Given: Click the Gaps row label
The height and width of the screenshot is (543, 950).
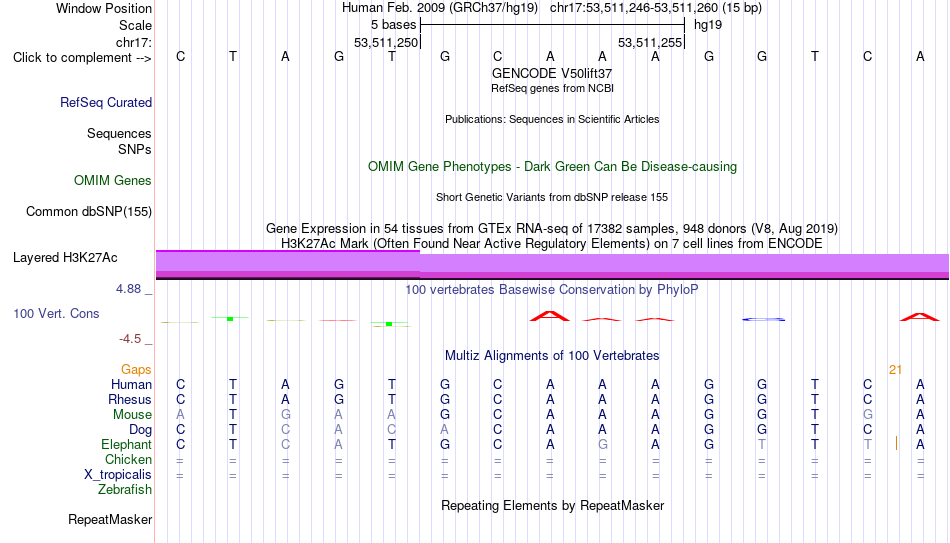Looking at the screenshot, I should click(x=136, y=370).
